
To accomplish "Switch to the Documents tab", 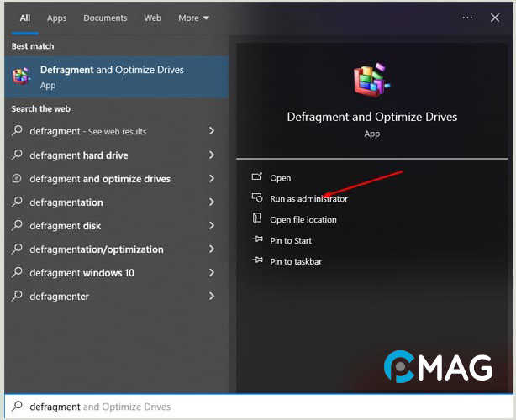I will click(x=105, y=18).
